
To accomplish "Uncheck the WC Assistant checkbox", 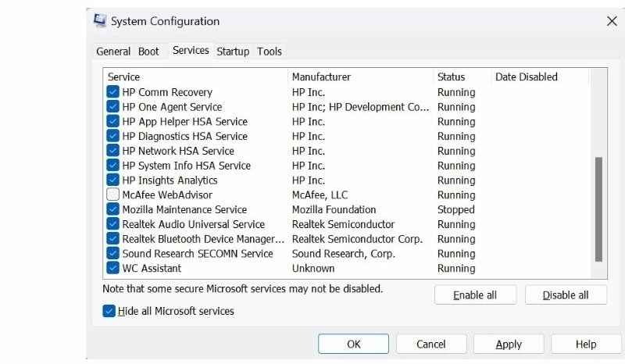I will click(112, 268).
